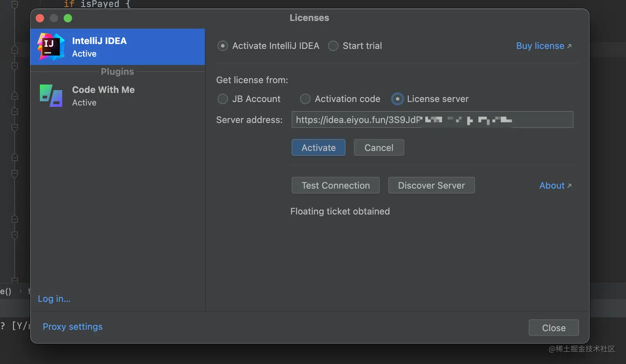Viewport: 626px width, 364px height.
Task: Click the green zoom window dot
Action: (x=68, y=18)
